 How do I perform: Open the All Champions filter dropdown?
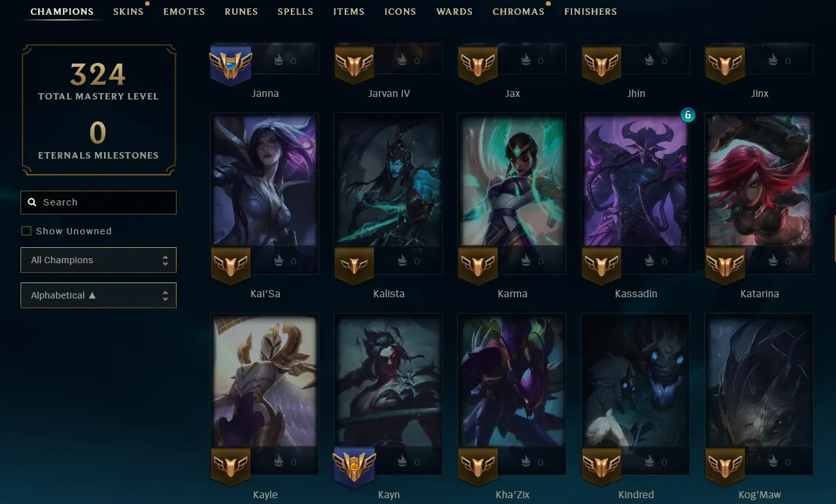click(x=98, y=260)
